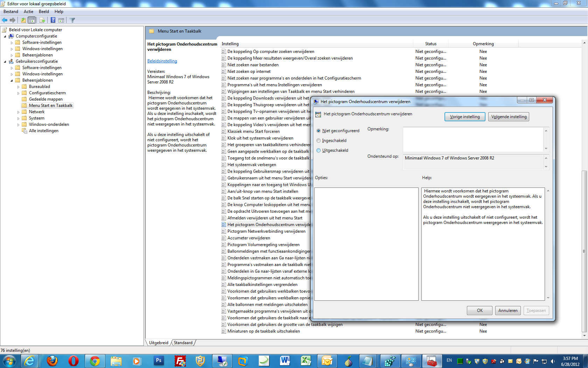This screenshot has height=368, width=588.
Task: Click the Up one level folder icon
Action: click(x=23, y=20)
